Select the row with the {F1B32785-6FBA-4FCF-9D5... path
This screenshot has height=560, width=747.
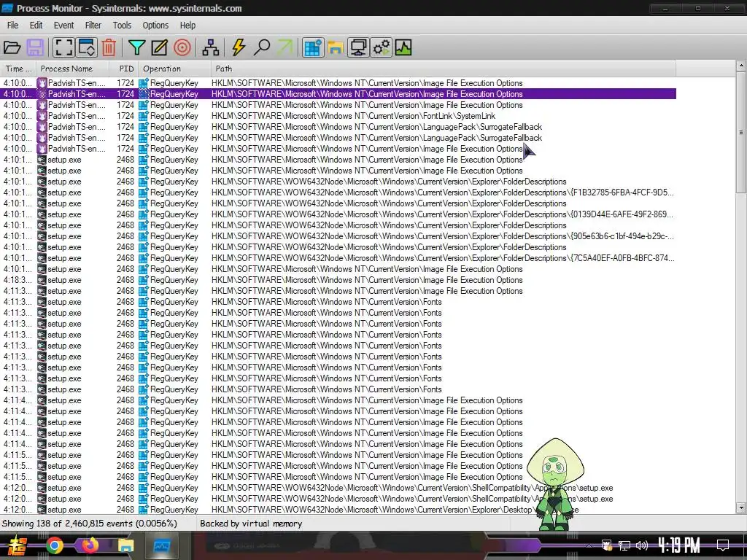[338, 192]
